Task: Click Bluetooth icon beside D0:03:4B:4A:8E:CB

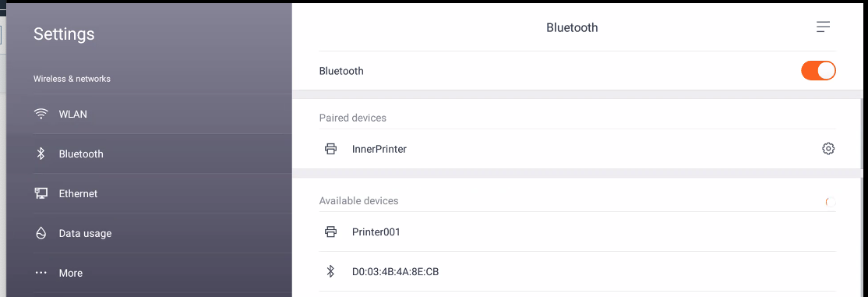Action: [x=330, y=271]
